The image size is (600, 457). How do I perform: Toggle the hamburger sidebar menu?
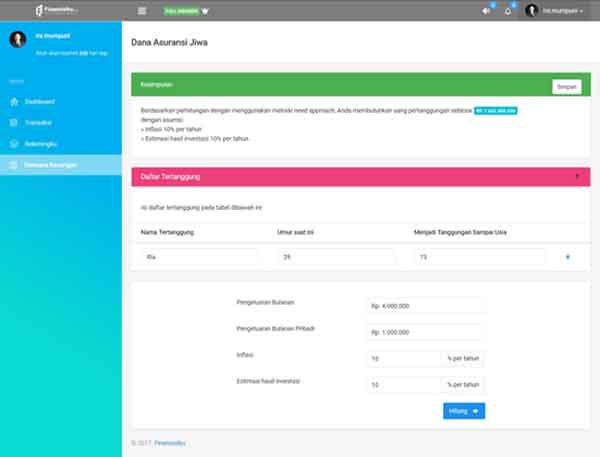coord(141,11)
